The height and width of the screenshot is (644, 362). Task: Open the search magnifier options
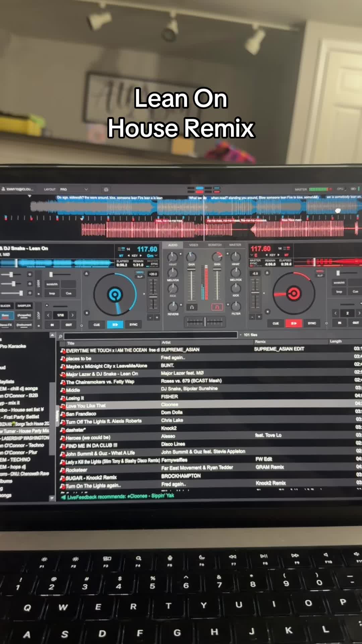pos(60,336)
